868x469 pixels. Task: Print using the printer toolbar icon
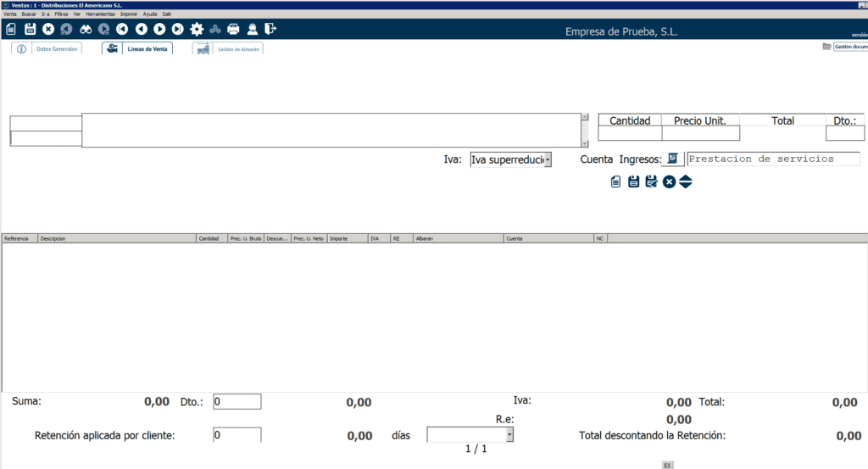point(233,29)
